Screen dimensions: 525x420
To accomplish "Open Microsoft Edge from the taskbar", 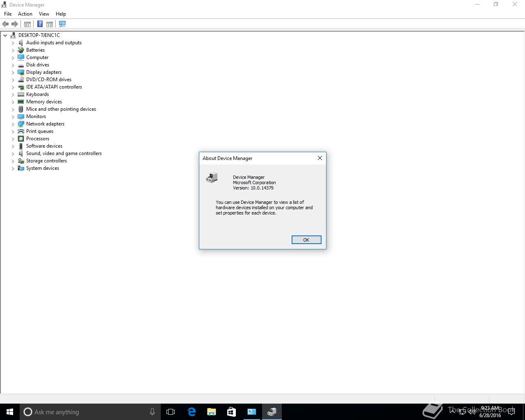I will 192,412.
